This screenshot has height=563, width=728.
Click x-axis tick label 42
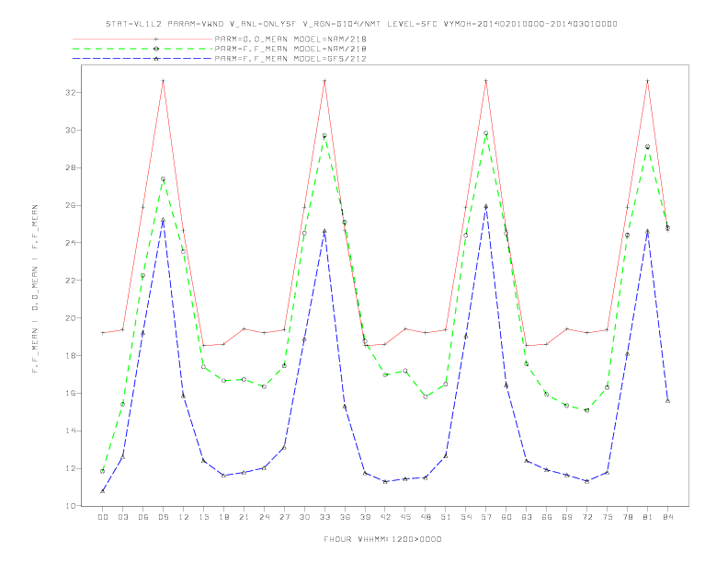coord(385,517)
